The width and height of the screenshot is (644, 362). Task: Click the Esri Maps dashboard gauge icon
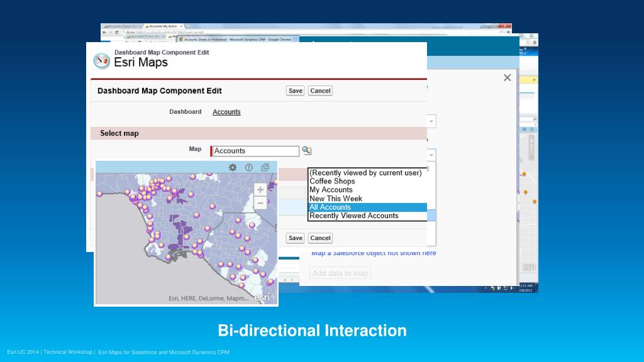click(101, 61)
